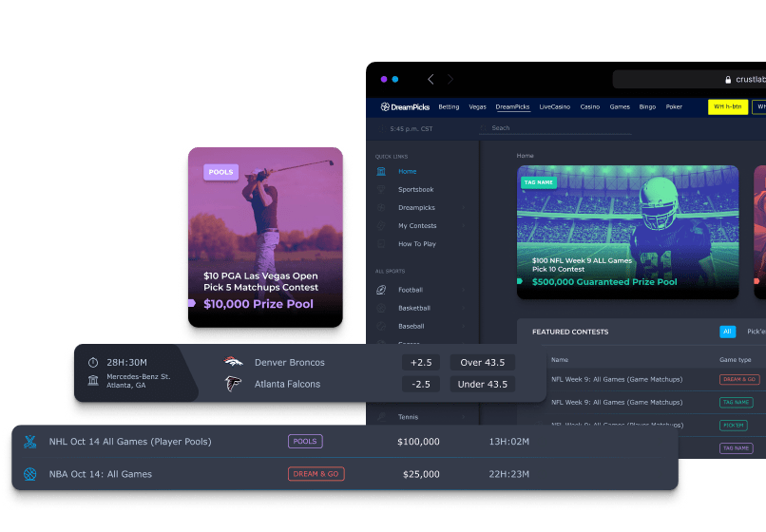The image size is (766, 532).
Task: Expand the My Contests sidebar chevron
Action: coord(464,226)
